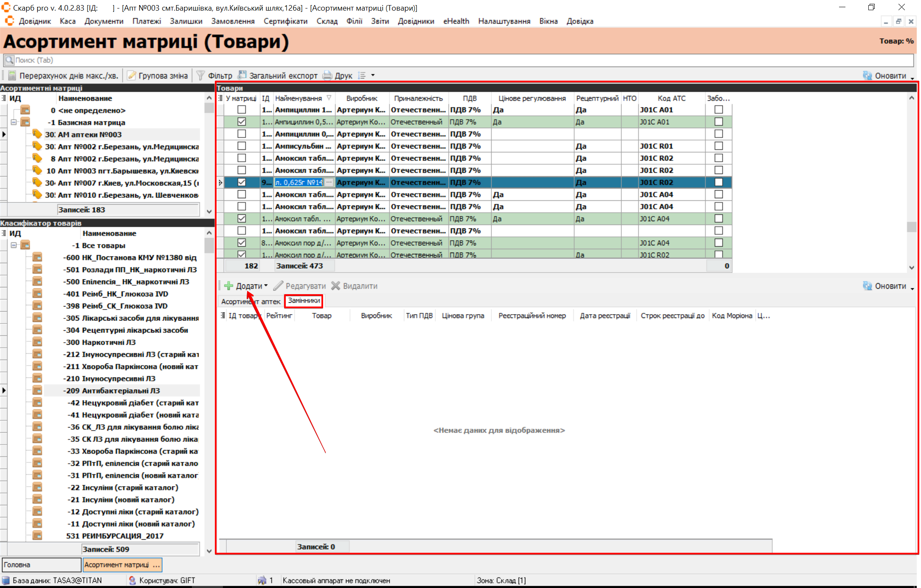This screenshot has height=588, width=921.
Task: Click the Видалити cross icon
Action: [336, 286]
